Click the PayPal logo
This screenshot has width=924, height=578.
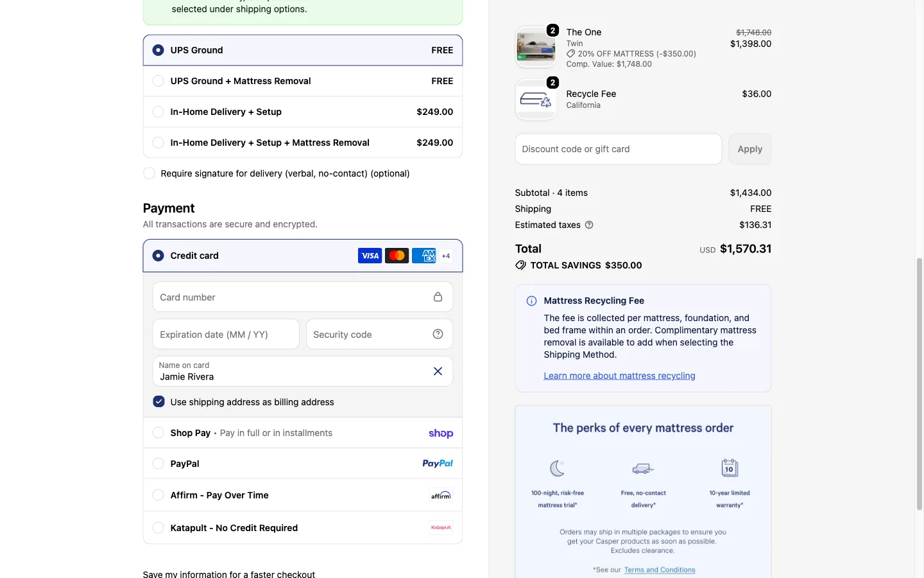pos(438,463)
